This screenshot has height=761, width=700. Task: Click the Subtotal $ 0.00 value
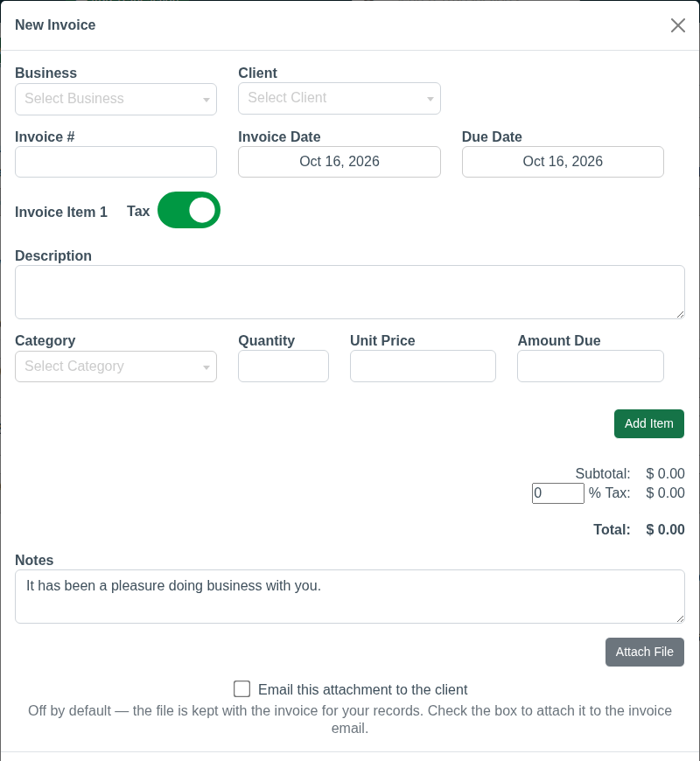click(x=665, y=474)
